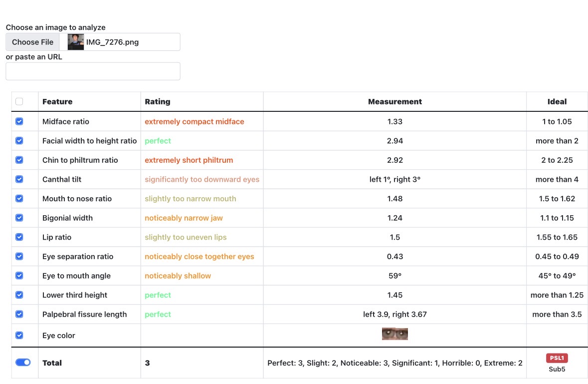Uncheck the Facial width to height ratio checkbox
The image size is (588, 384).
tap(19, 141)
